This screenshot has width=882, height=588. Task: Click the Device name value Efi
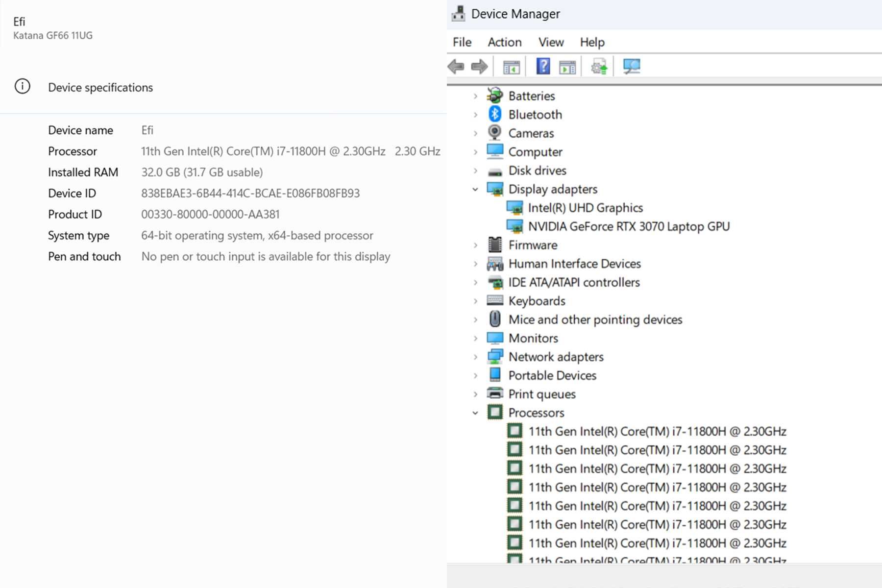click(x=147, y=130)
